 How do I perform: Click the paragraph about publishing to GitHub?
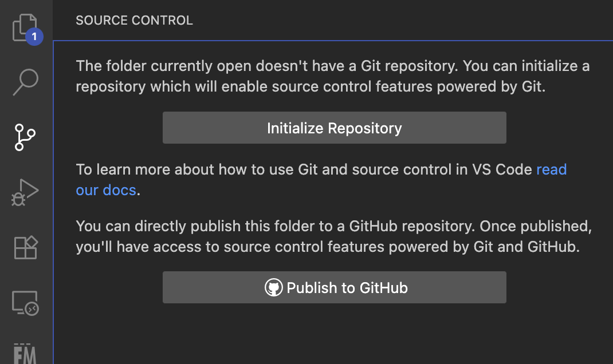click(x=334, y=236)
